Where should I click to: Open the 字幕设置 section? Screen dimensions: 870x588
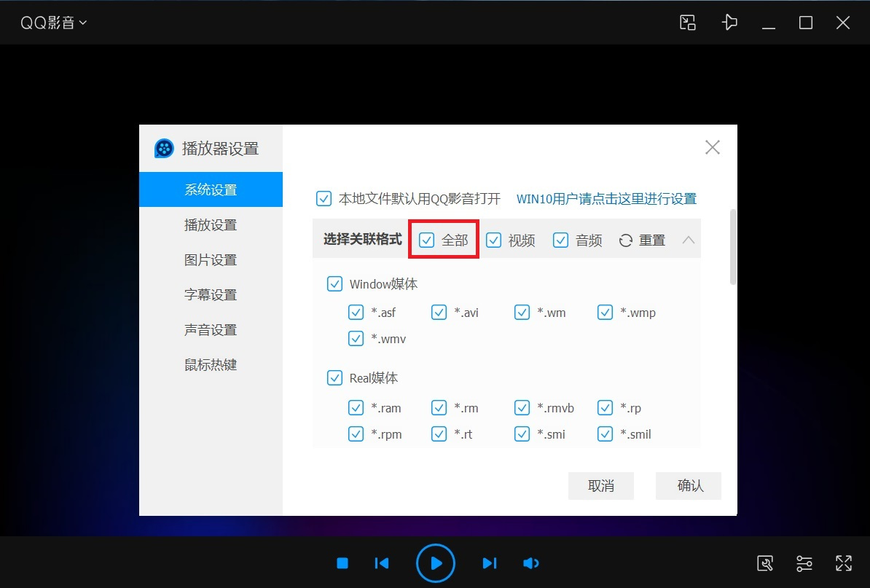point(211,294)
